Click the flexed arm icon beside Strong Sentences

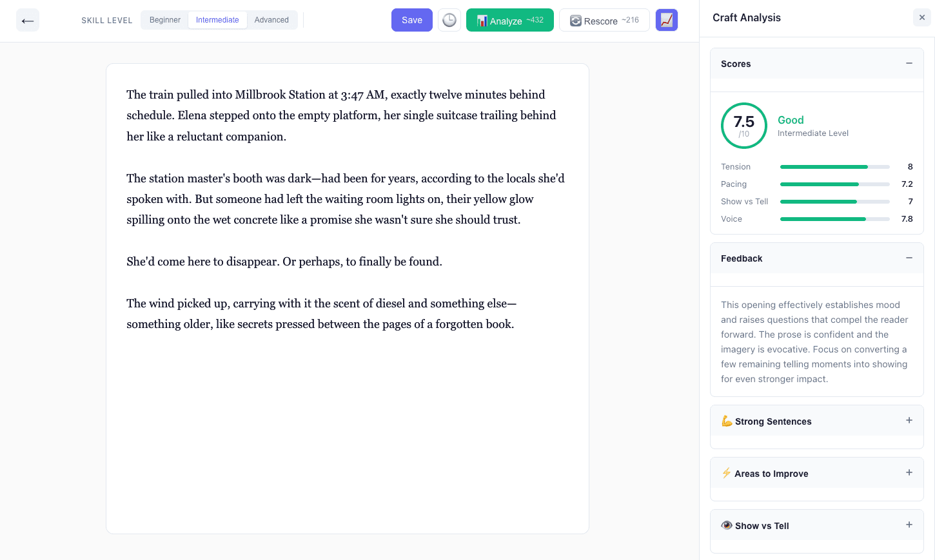click(x=726, y=421)
